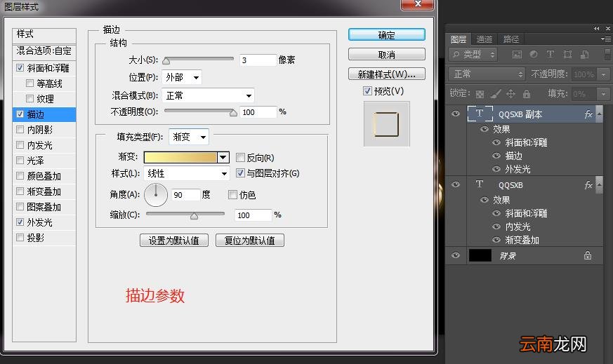
Task: Hide 描边 effect in Layers panel
Action: click(496, 156)
